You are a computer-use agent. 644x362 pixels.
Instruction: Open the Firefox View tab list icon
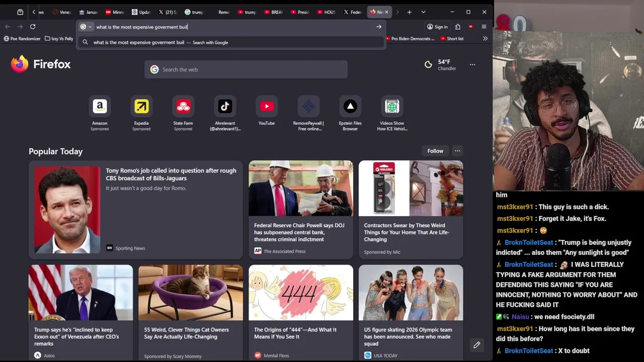pyautogui.click(x=20, y=12)
